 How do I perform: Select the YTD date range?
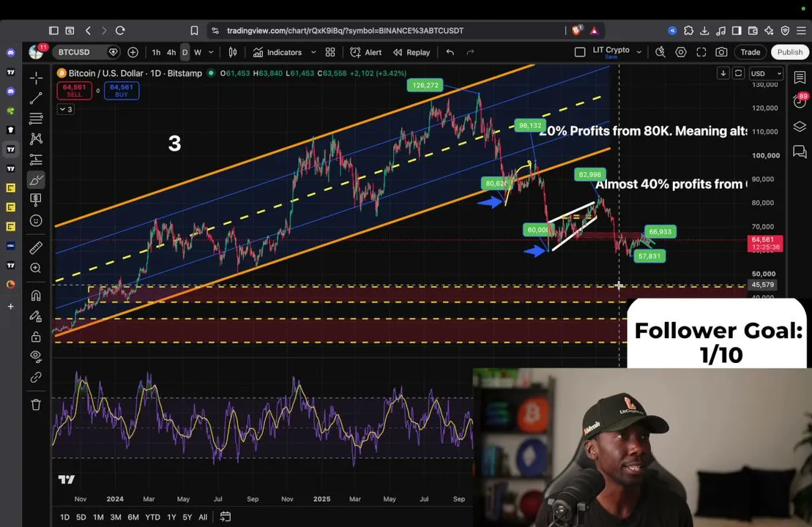tap(152, 517)
